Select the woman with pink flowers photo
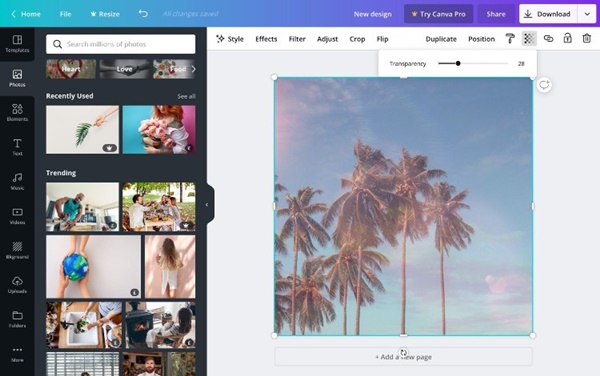The height and width of the screenshot is (376, 600). 159,130
